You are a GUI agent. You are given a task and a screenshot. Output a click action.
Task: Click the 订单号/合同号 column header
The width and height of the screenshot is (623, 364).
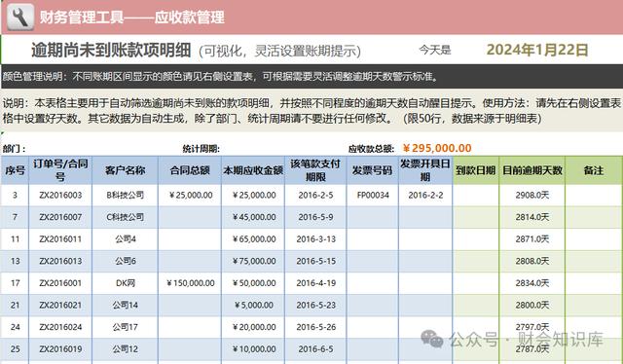[60, 170]
